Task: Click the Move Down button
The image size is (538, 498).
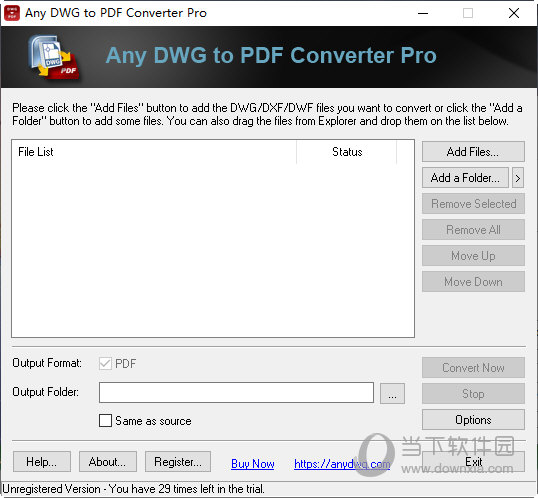Action: click(473, 282)
